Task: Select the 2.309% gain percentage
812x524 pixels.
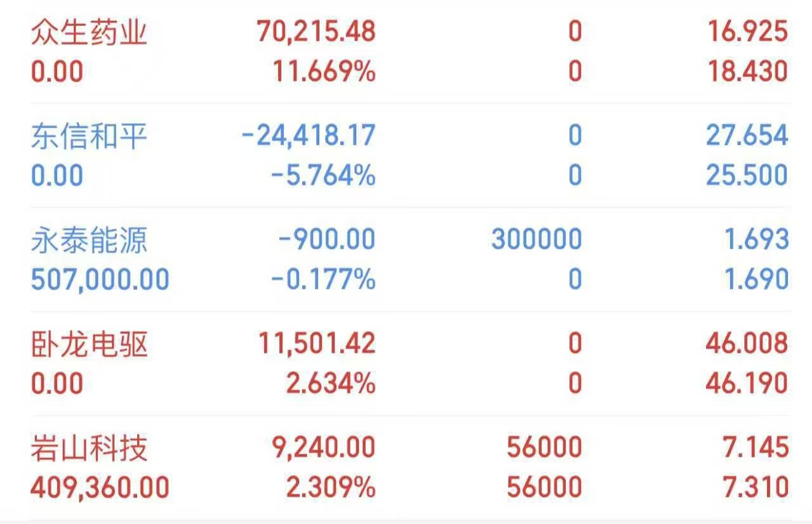Action: point(330,487)
